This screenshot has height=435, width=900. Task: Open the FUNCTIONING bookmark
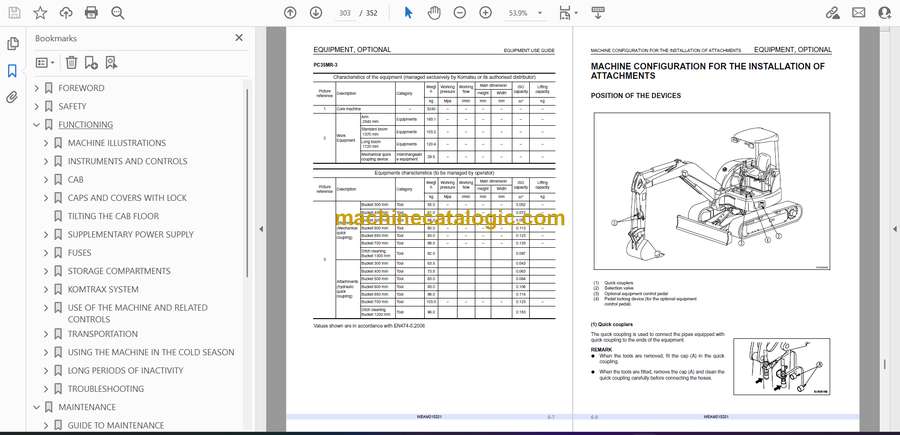[86, 125]
